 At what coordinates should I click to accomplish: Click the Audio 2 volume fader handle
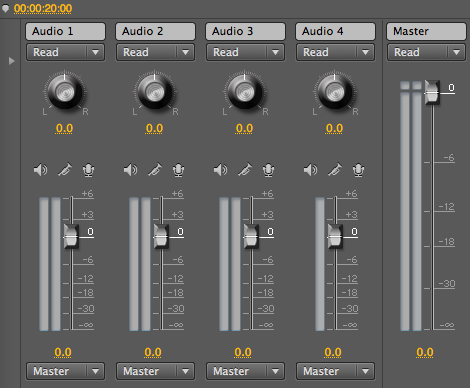point(161,236)
